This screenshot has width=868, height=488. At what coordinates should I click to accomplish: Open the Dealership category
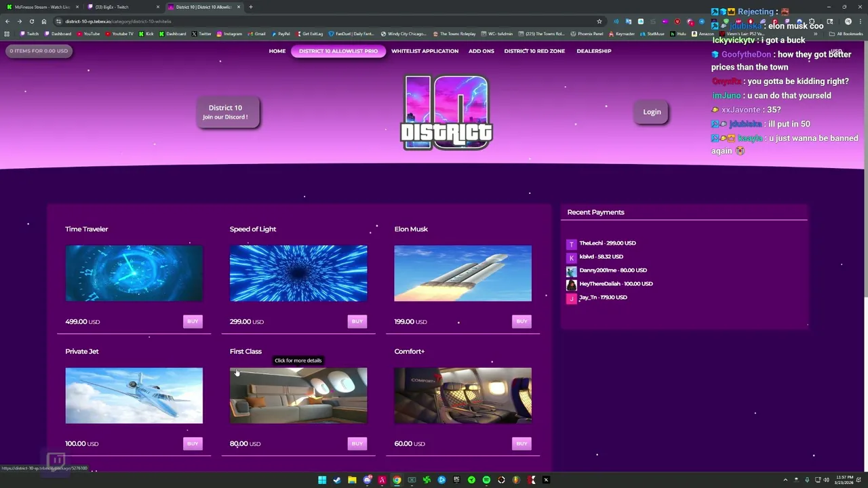[x=594, y=51]
